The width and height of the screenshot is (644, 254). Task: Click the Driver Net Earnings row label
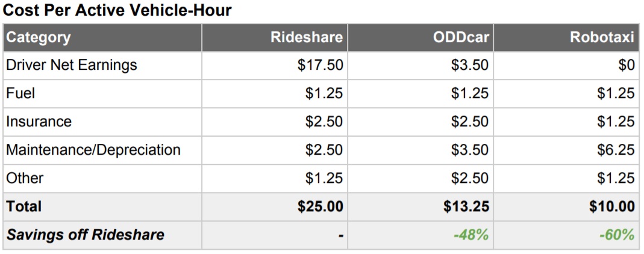(x=72, y=65)
